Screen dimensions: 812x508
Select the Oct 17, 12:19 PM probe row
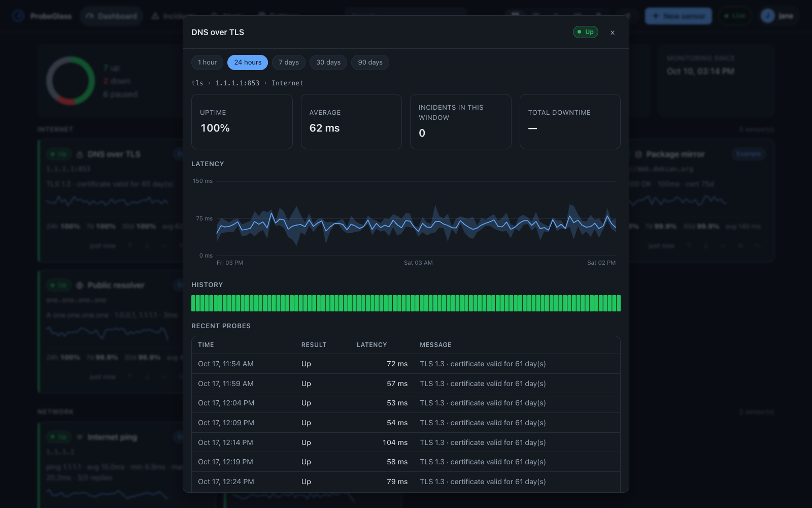point(406,462)
